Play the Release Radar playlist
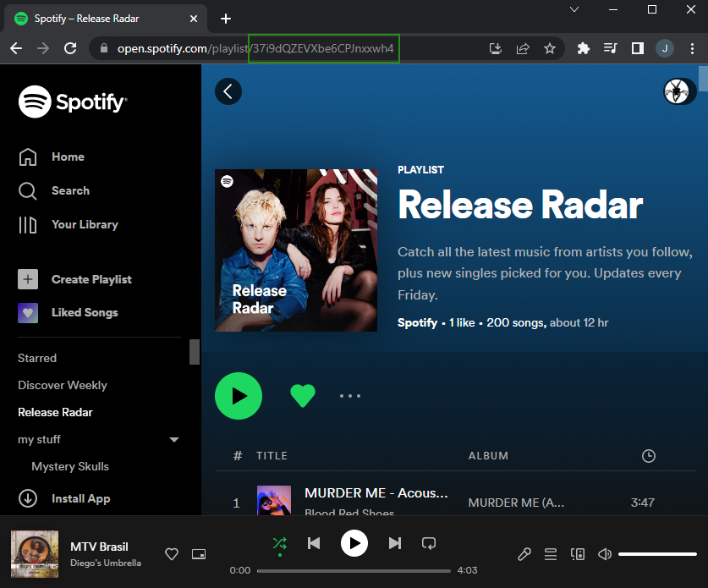The width and height of the screenshot is (708, 588). click(x=239, y=396)
